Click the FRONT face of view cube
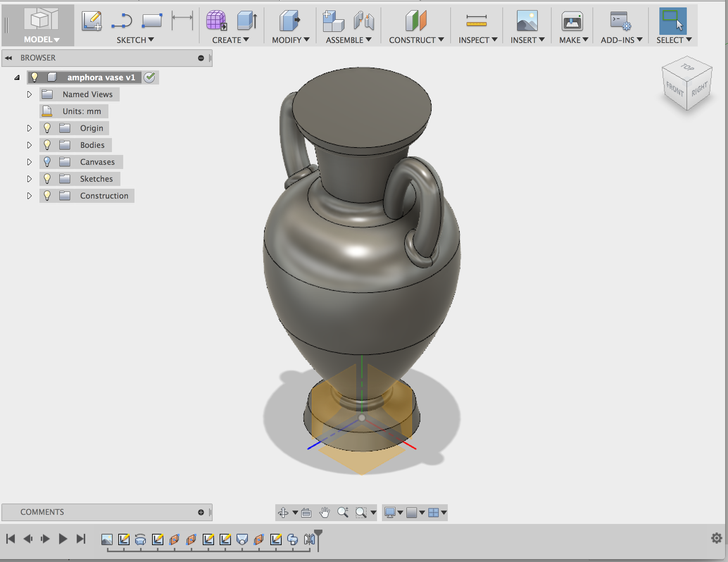The height and width of the screenshot is (562, 728). (x=674, y=89)
